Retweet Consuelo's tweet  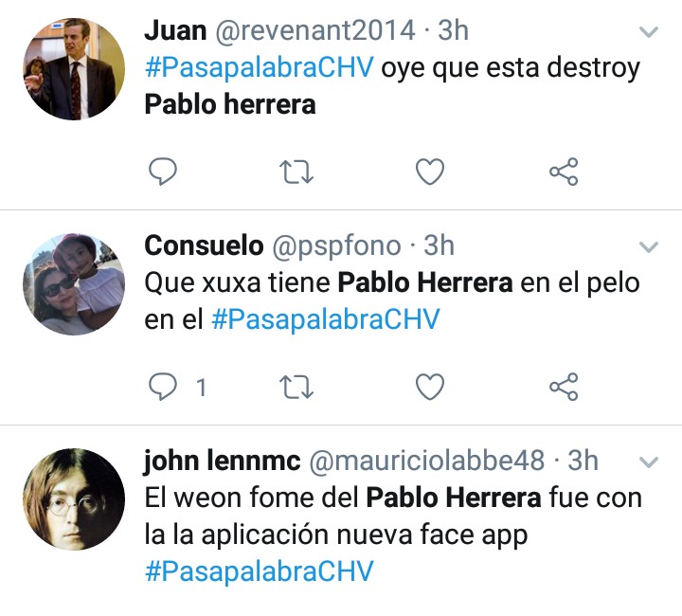[x=296, y=387]
